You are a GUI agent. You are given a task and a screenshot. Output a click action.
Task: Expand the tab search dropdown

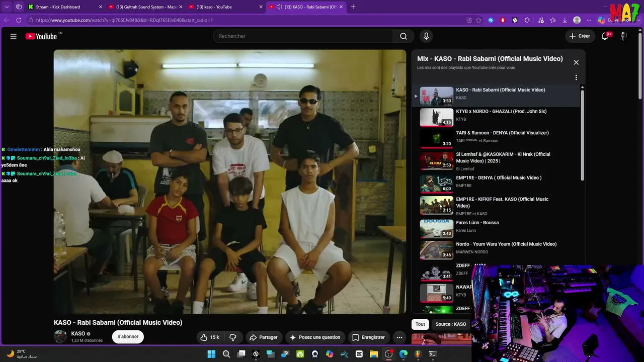(7, 7)
